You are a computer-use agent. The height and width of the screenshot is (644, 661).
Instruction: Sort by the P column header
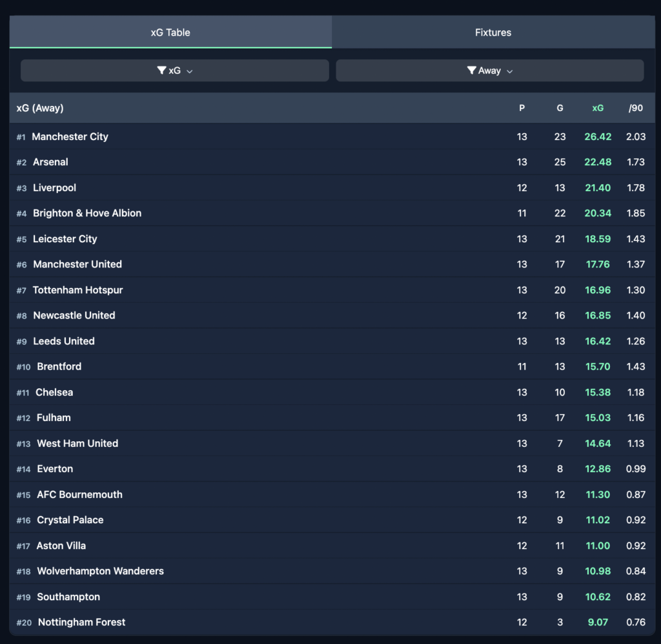[522, 108]
